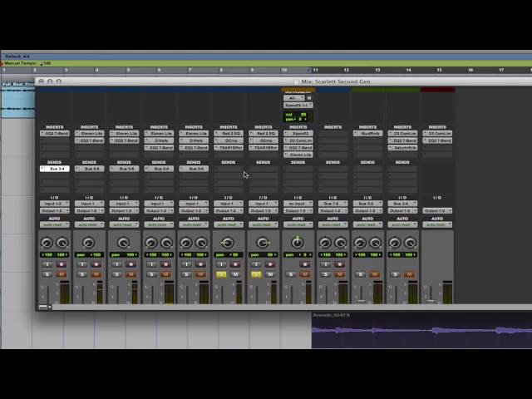This screenshot has height=399, width=532.
Task: Open the 'no input' selector on Xpand!2 track
Action: point(298,204)
